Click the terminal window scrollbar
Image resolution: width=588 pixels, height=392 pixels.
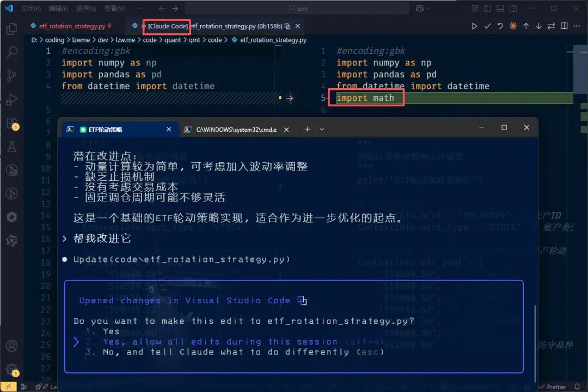click(x=535, y=343)
